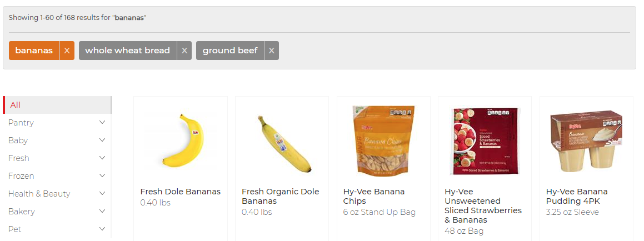The width and height of the screenshot is (644, 241).
Task: Expand the Frozen category chevron
Action: tap(102, 176)
